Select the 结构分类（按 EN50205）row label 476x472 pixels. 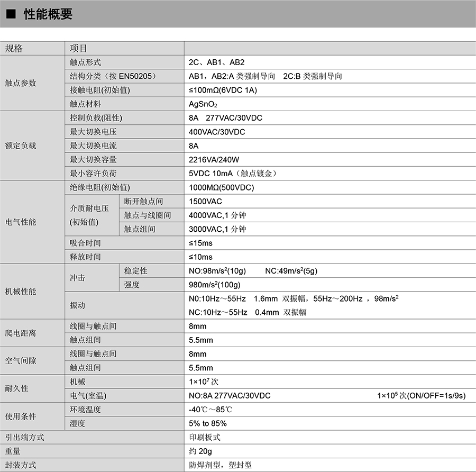(x=113, y=76)
